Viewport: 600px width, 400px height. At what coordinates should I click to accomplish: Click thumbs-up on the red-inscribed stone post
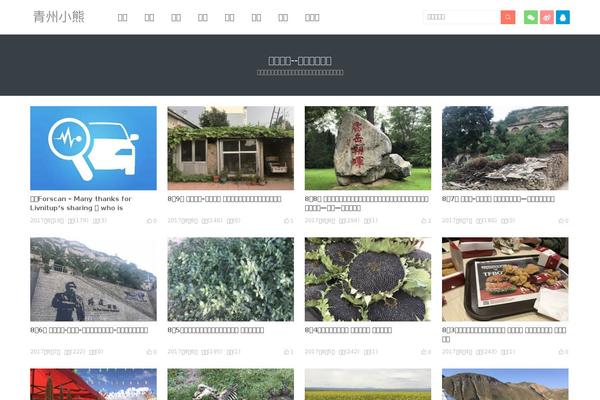(426, 220)
